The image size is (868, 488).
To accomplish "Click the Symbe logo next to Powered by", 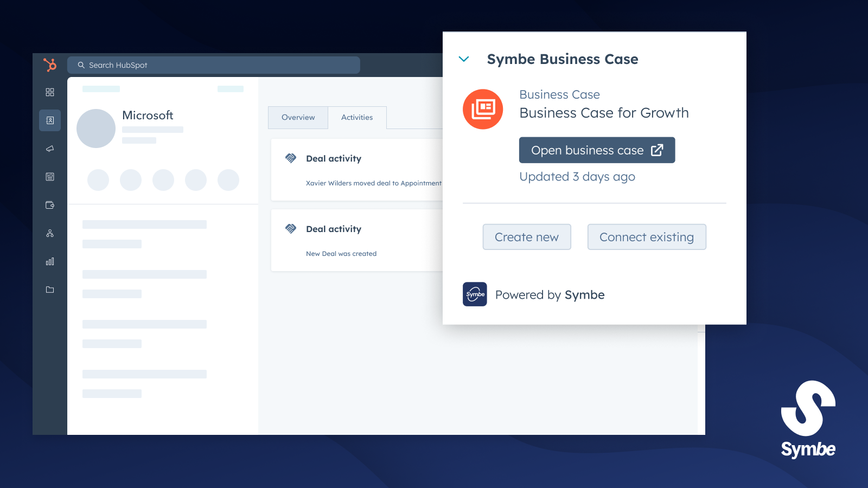I will coord(475,294).
